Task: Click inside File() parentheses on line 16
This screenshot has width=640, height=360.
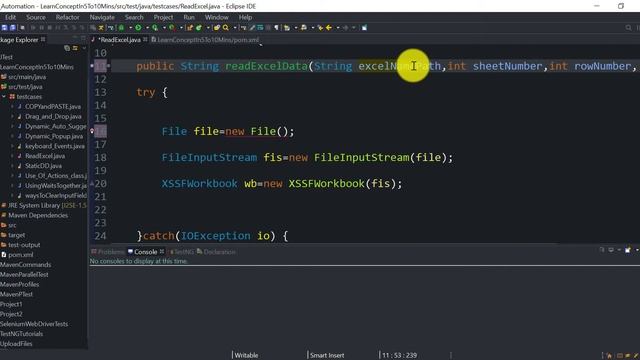Action: coord(282,131)
